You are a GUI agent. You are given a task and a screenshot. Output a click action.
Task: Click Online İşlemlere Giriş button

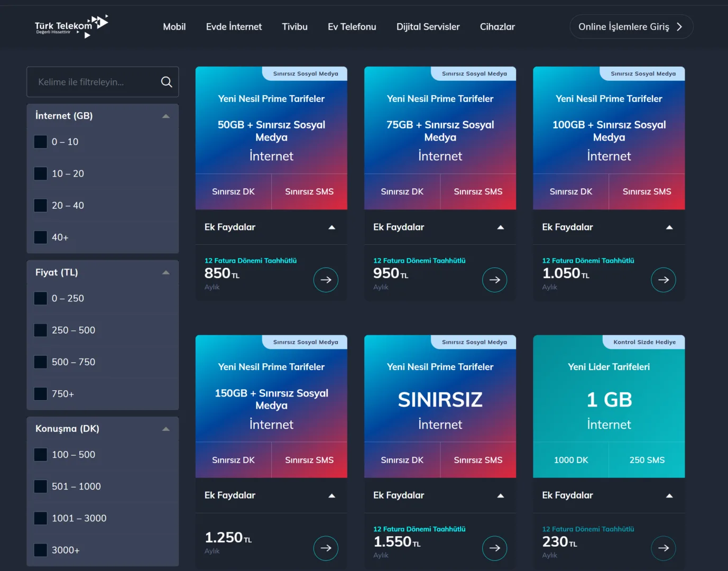(631, 26)
